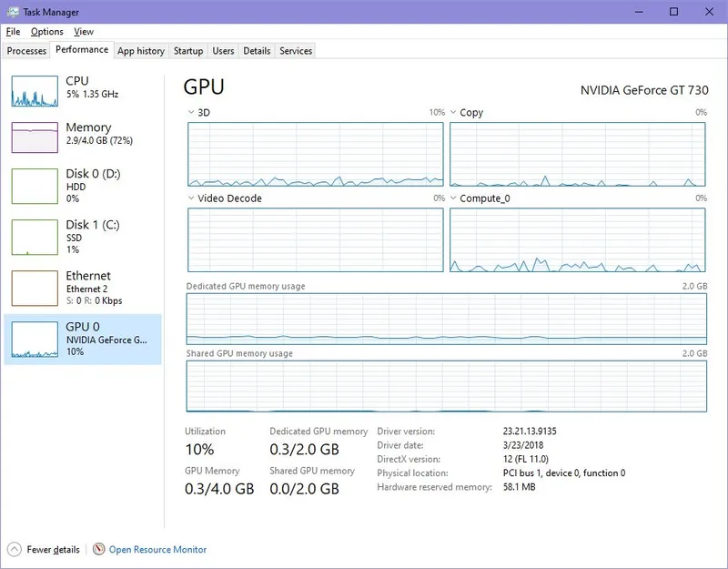Viewport: 728px width, 569px height.
Task: Open Disk 0 (D:) performance view
Action: [83, 186]
